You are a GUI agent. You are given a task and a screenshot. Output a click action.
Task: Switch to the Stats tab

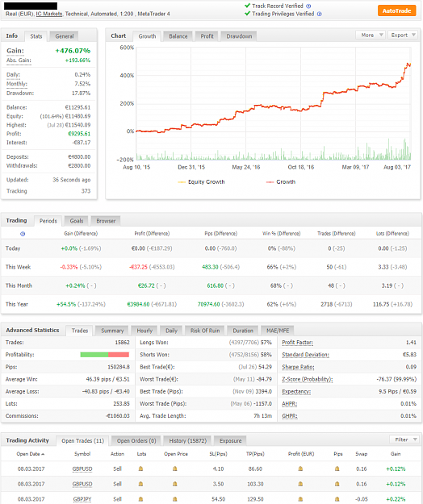pyautogui.click(x=36, y=36)
